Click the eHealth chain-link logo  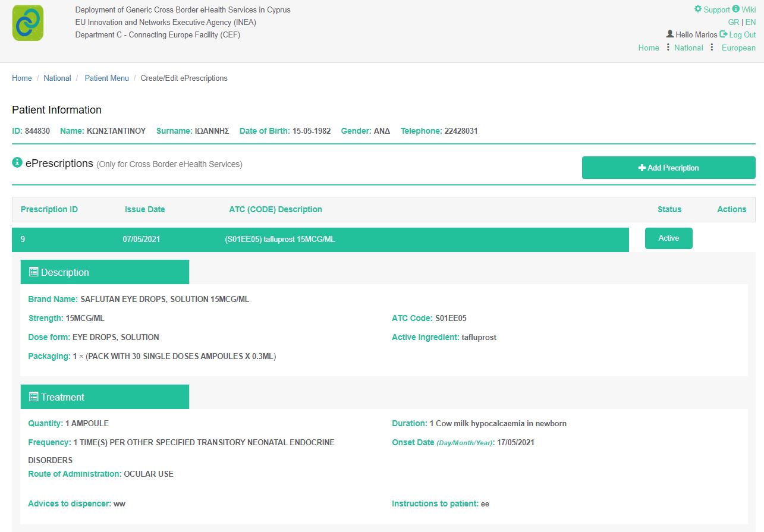coord(28,23)
